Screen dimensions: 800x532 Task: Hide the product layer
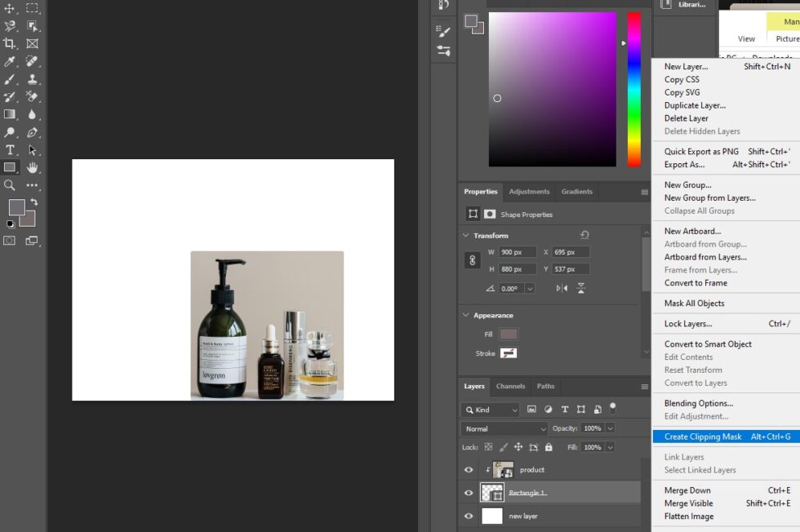tap(469, 470)
